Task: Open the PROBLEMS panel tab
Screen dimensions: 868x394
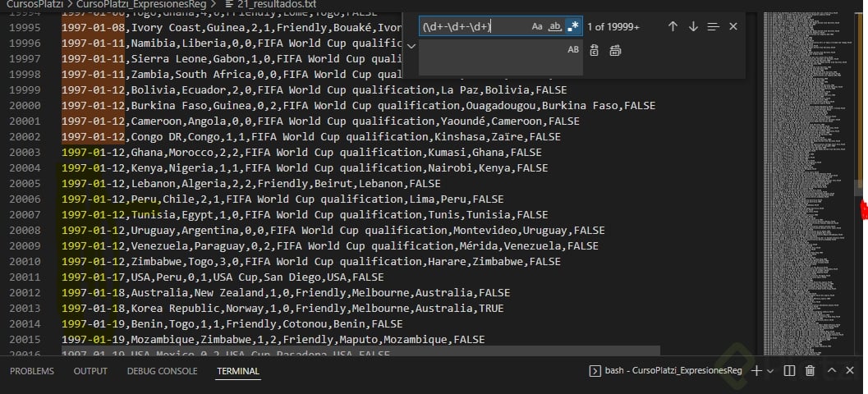Action: click(32, 371)
